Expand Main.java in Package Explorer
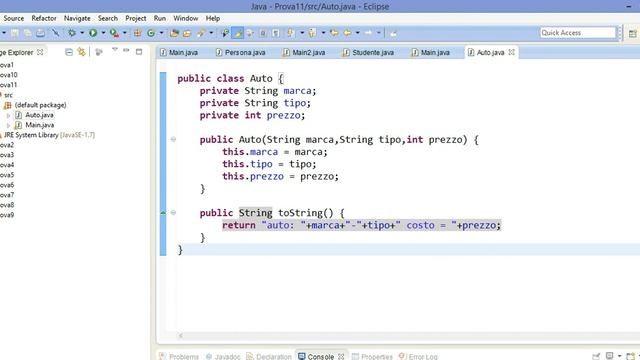640x360 pixels. [8, 125]
